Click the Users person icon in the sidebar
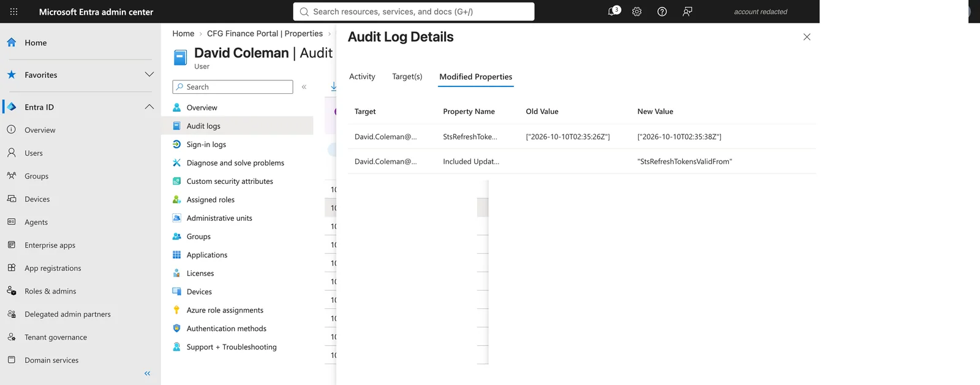Screen dimensions: 980x385 tap(12, 153)
